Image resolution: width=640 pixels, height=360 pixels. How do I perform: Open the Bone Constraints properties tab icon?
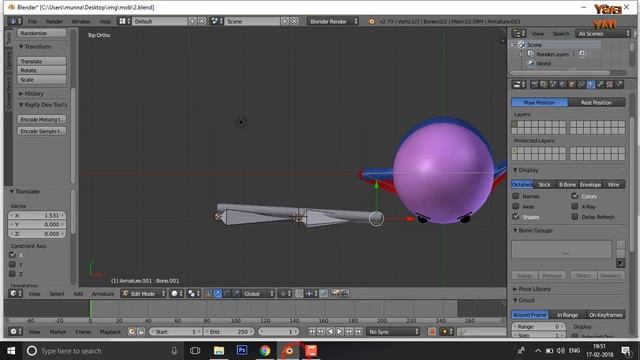point(609,84)
